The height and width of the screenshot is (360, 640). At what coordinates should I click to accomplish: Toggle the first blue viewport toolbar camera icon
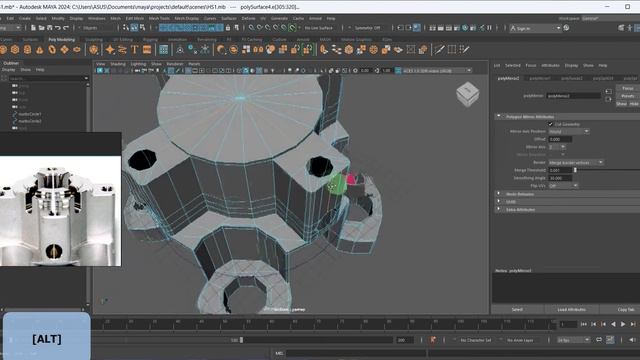[100, 71]
